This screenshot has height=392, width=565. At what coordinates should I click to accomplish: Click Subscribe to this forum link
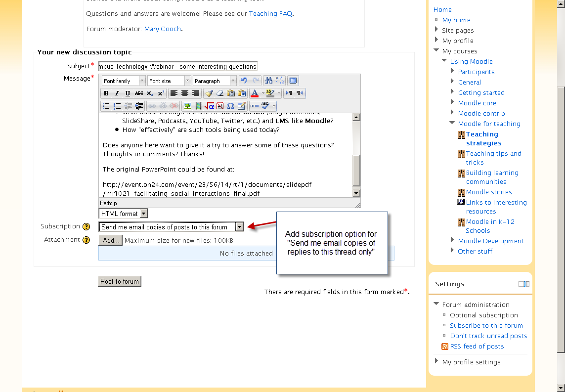click(486, 325)
